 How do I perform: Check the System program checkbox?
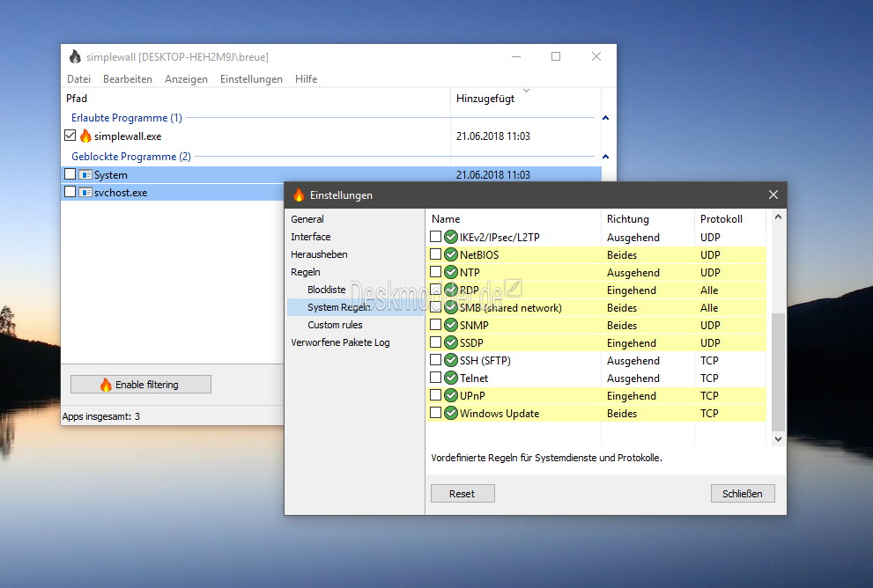coord(70,174)
